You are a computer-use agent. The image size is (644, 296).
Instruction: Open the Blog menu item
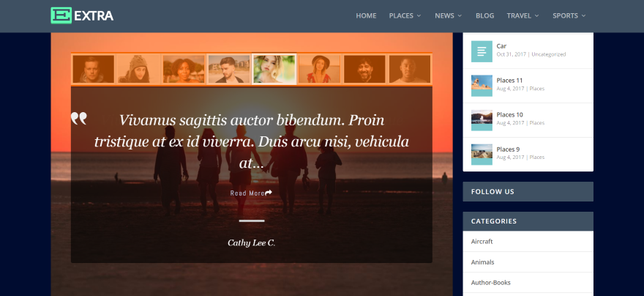coord(484,15)
